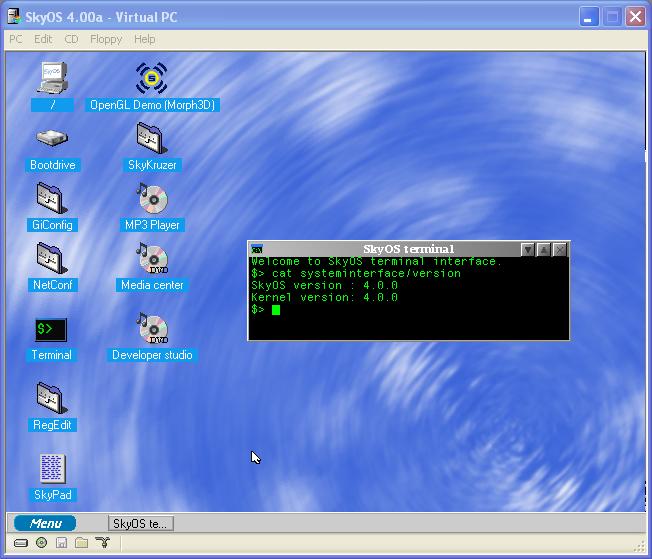Click the SkyOS Menu button
Image resolution: width=652 pixels, height=559 pixels.
pyautogui.click(x=45, y=523)
